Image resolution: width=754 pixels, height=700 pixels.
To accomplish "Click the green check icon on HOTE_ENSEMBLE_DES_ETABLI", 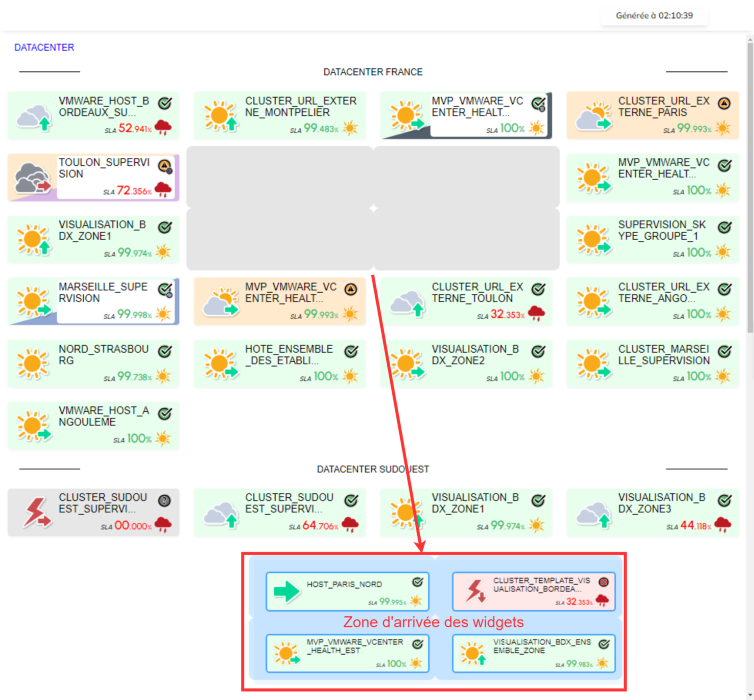I will tap(351, 352).
